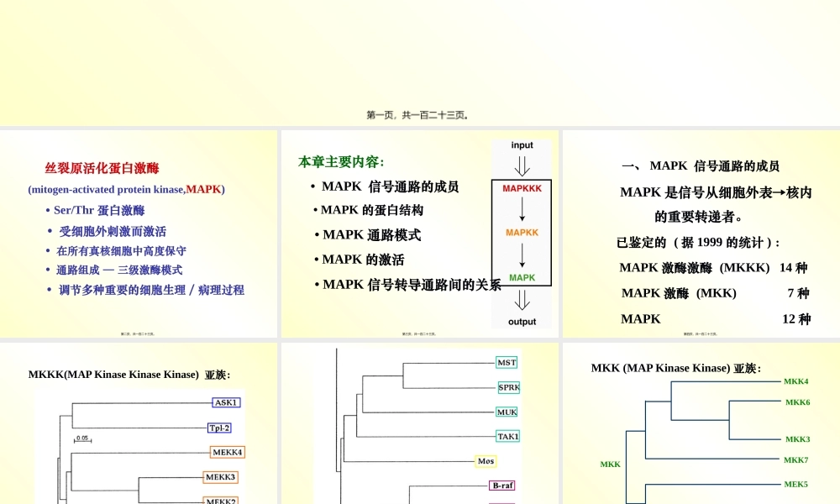This screenshot has width=840, height=504.
Task: Click the TAK1 label
Action: coord(506,436)
